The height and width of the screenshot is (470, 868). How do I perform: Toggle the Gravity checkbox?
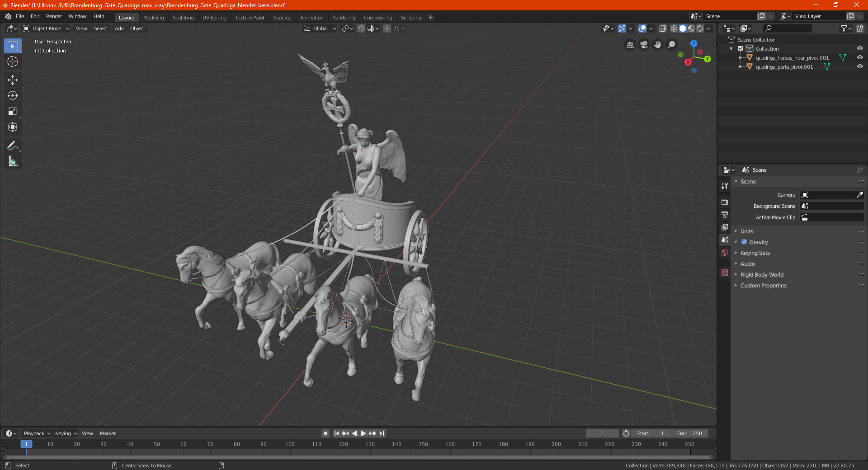(744, 242)
